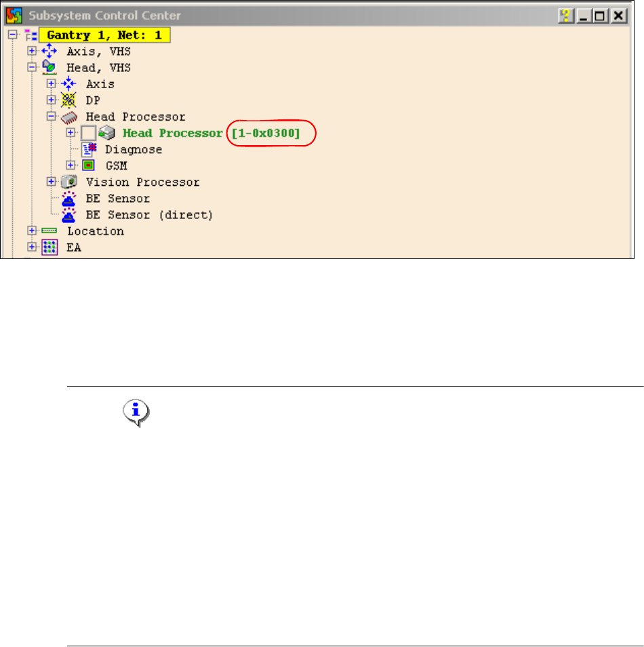The width and height of the screenshot is (644, 647).
Task: Click the BE Sensor (direct) icon
Action: point(68,215)
